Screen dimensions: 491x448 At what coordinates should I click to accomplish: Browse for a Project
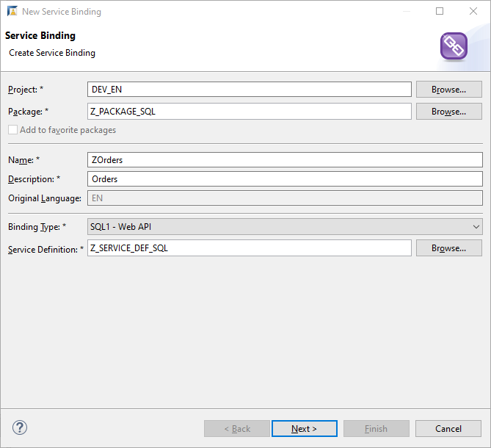click(x=448, y=90)
